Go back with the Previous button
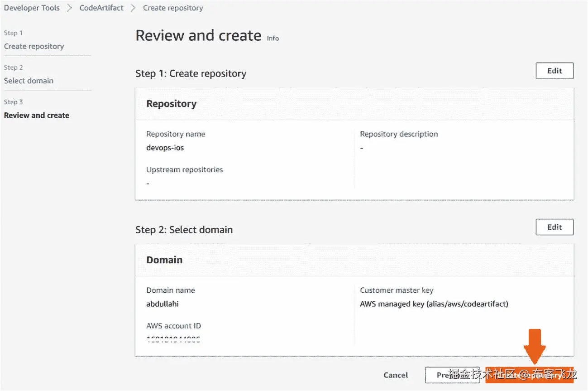 pyautogui.click(x=452, y=375)
